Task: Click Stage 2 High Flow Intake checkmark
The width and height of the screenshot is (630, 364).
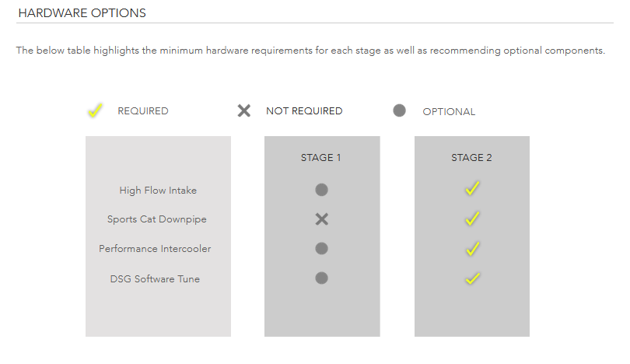Action: (473, 188)
